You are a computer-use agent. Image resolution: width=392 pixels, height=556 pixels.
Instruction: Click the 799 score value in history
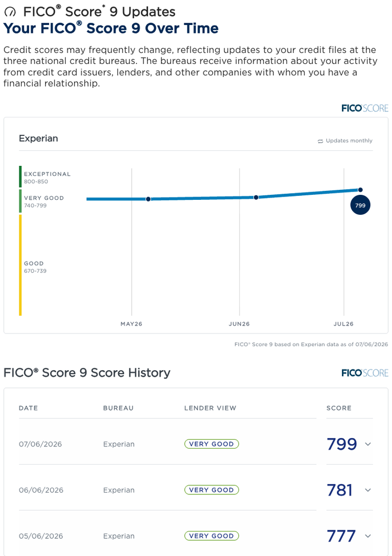pyautogui.click(x=342, y=444)
